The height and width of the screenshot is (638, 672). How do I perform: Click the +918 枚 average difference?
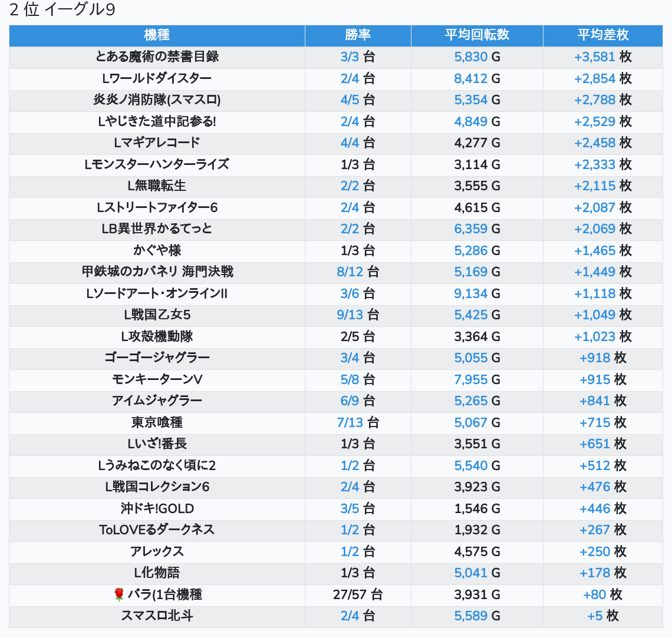point(603,358)
